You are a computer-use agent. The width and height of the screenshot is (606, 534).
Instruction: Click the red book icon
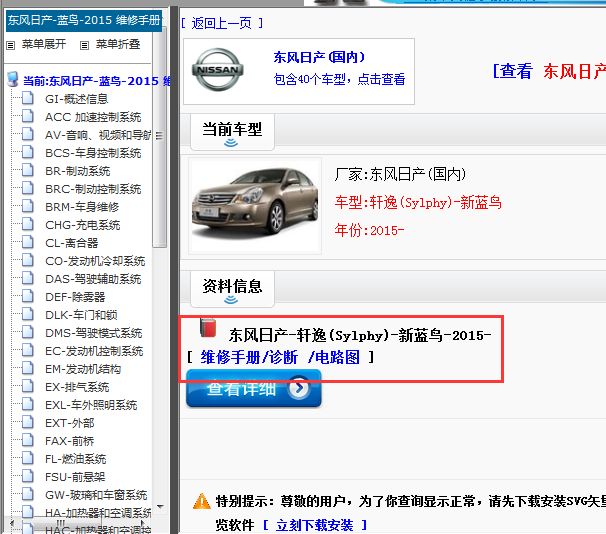208,328
